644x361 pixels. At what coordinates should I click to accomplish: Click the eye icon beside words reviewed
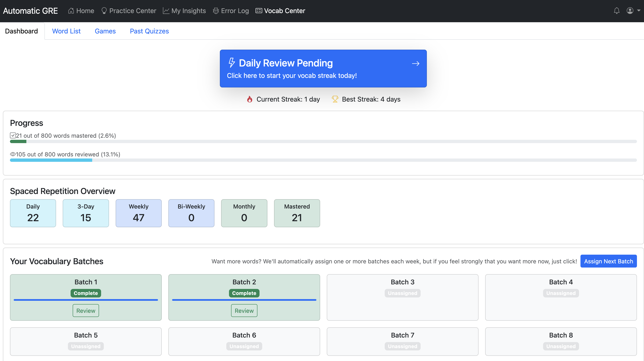[x=13, y=154]
